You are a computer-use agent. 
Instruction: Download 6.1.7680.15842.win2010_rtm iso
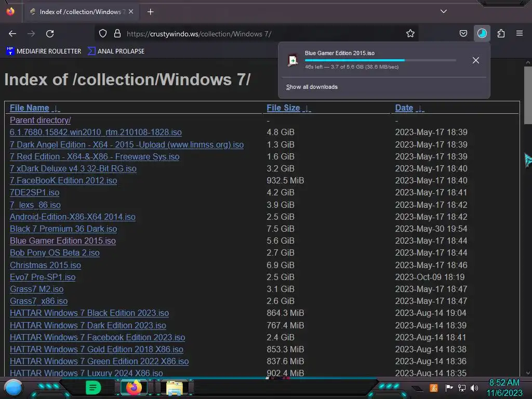96,132
